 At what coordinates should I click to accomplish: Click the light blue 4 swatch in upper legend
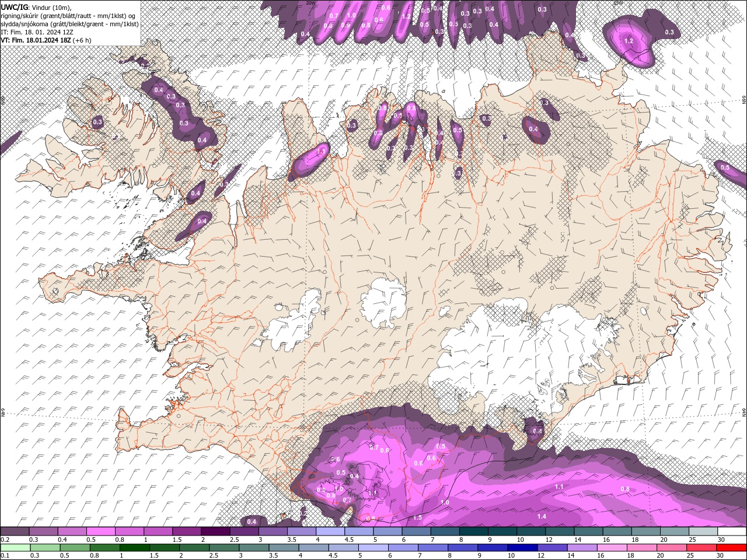[330, 531]
